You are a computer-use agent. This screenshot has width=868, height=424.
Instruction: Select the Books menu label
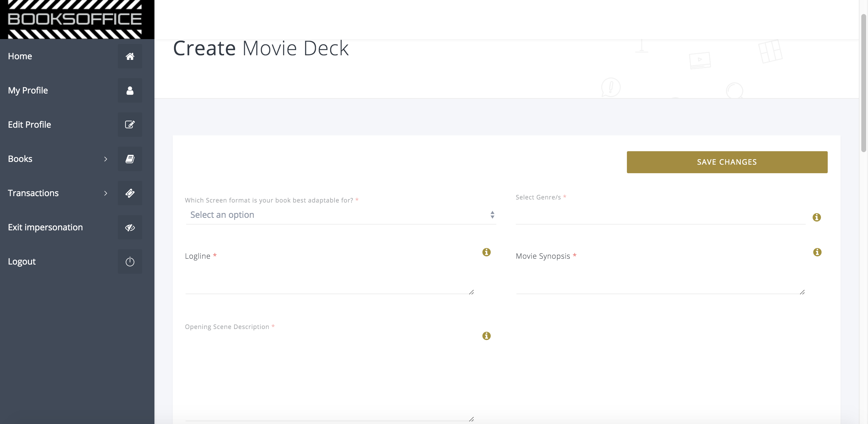click(x=20, y=159)
